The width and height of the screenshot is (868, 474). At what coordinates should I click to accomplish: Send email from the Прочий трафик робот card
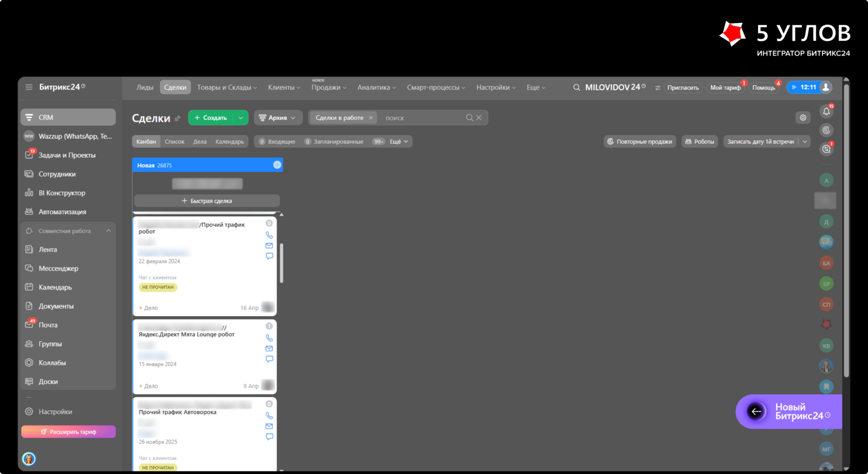click(269, 246)
